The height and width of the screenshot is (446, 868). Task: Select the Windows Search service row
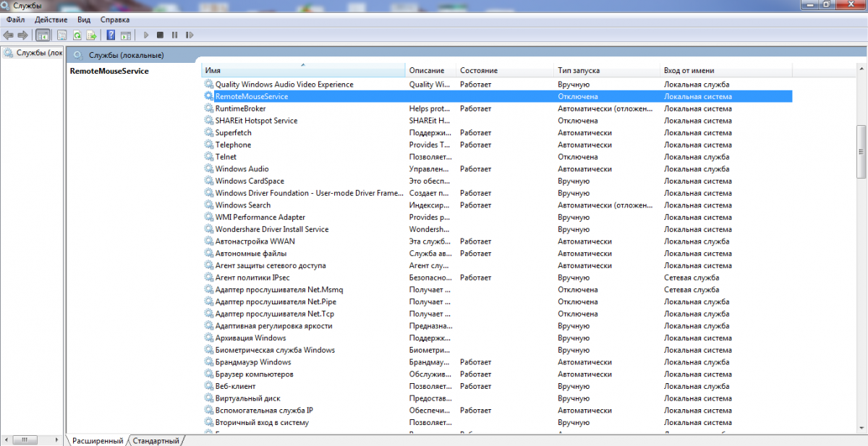[x=243, y=205]
